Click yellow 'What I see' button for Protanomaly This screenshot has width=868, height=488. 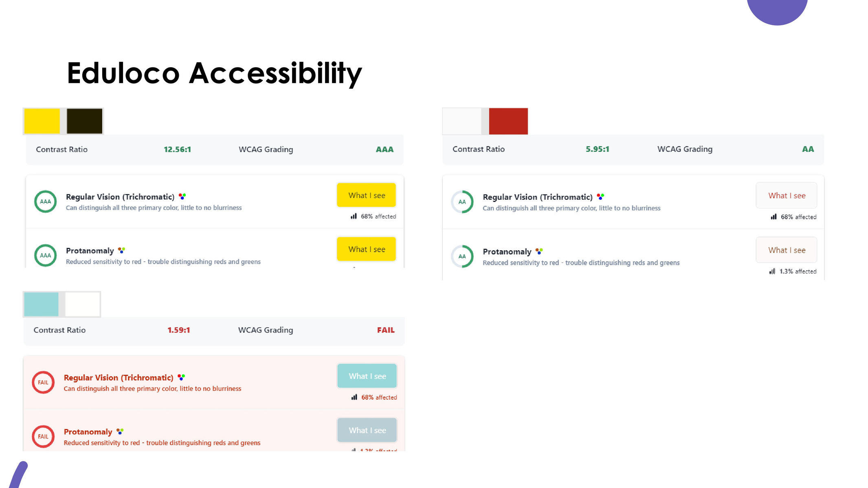[x=367, y=249]
